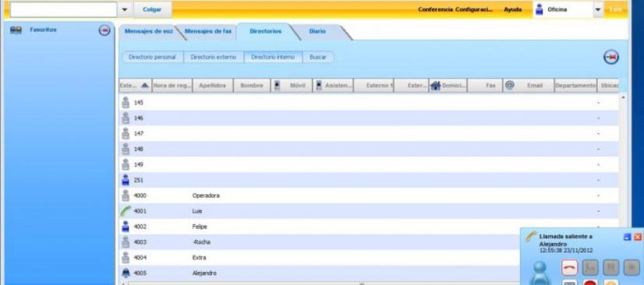Select Directorio interno sub-tab
Image resolution: width=644 pixels, height=285 pixels.
pos(273,58)
